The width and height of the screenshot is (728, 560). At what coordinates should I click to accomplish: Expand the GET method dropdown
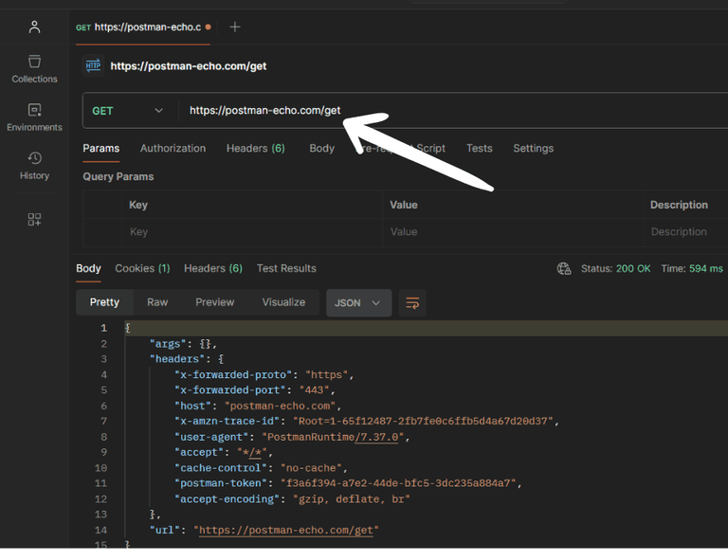coord(128,111)
